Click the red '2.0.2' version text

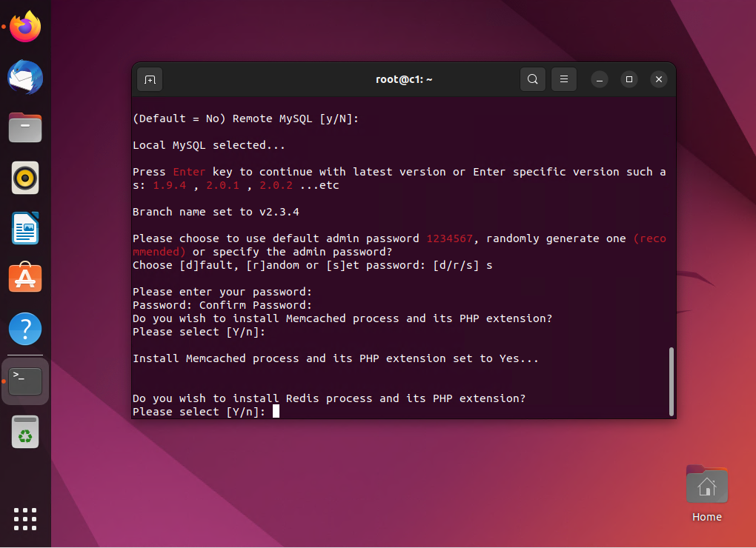pyautogui.click(x=276, y=185)
